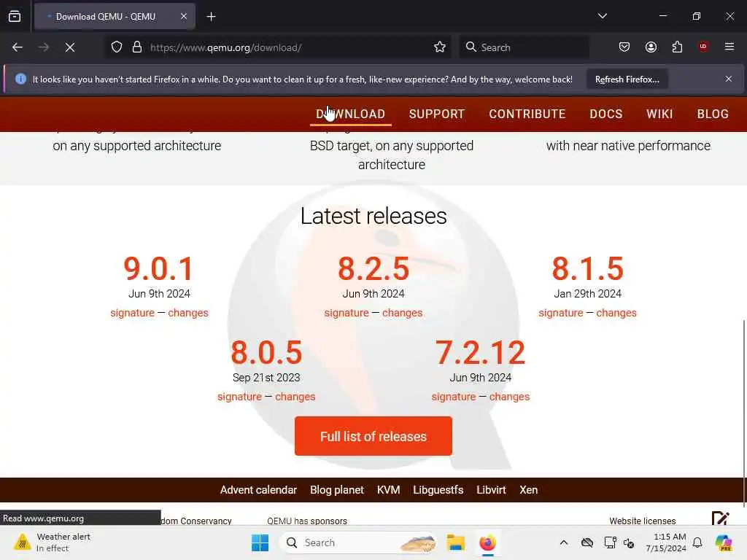Dismiss the Firefox refresh notification bar
Screen dimensions: 747x560
tap(729, 79)
